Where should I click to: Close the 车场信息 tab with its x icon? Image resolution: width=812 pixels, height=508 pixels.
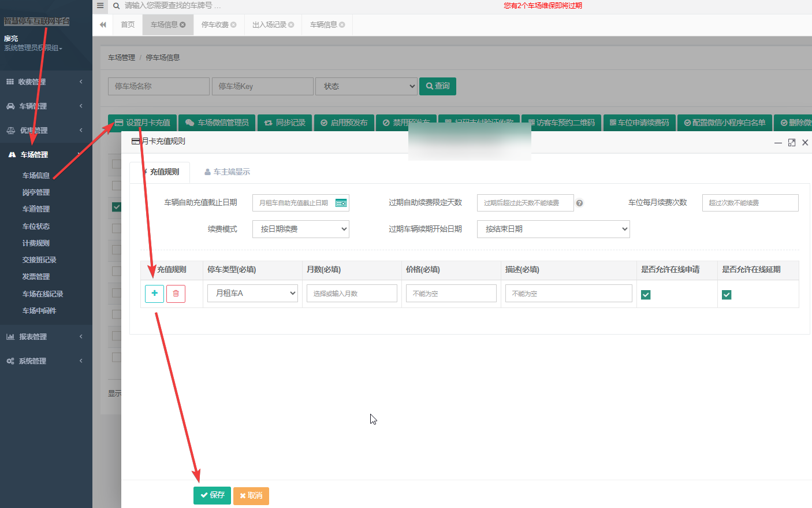point(182,25)
